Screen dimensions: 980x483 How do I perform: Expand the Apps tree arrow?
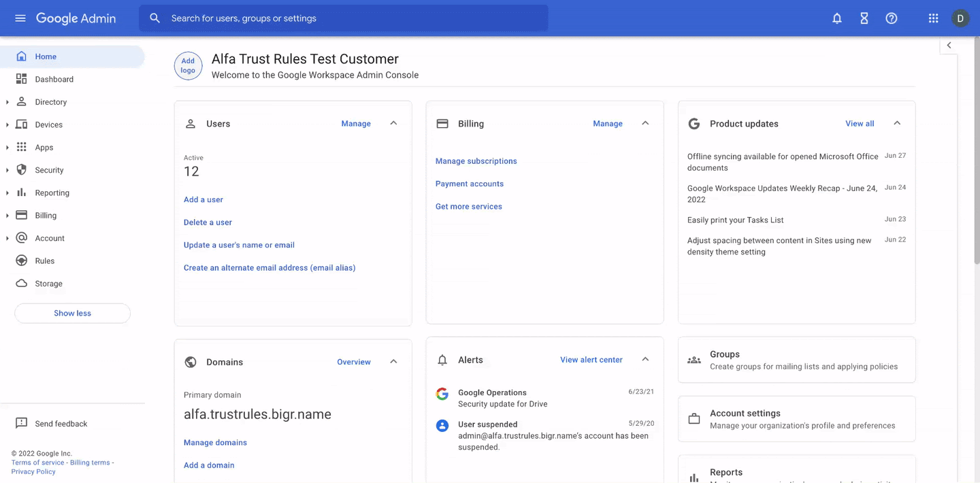click(7, 148)
